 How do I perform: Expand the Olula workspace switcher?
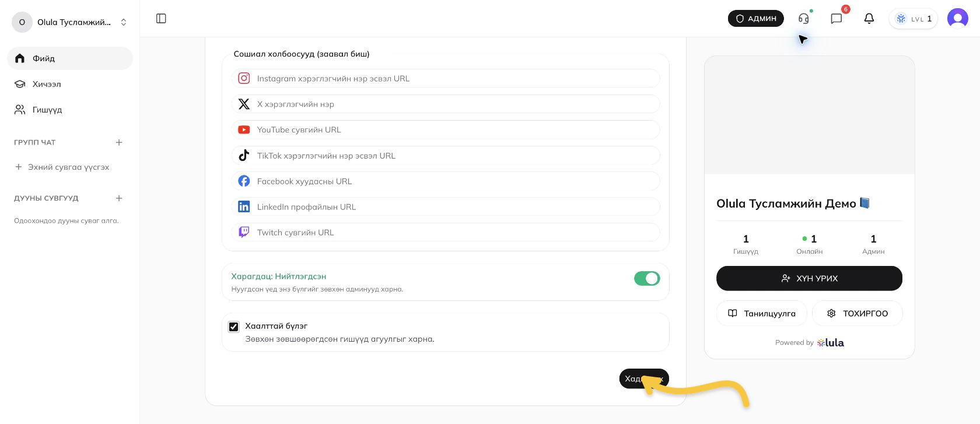click(70, 22)
